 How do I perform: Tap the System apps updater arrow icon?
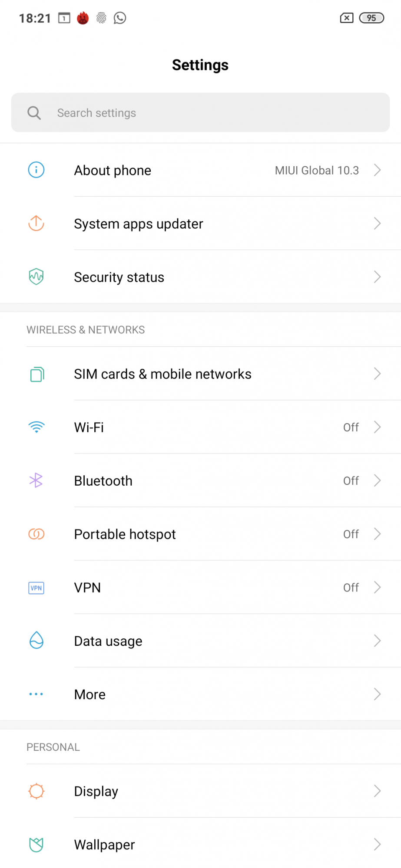[36, 223]
